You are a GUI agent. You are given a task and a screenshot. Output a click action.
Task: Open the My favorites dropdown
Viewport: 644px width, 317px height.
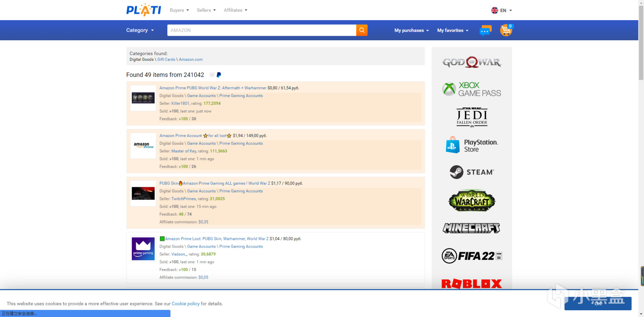tap(453, 31)
